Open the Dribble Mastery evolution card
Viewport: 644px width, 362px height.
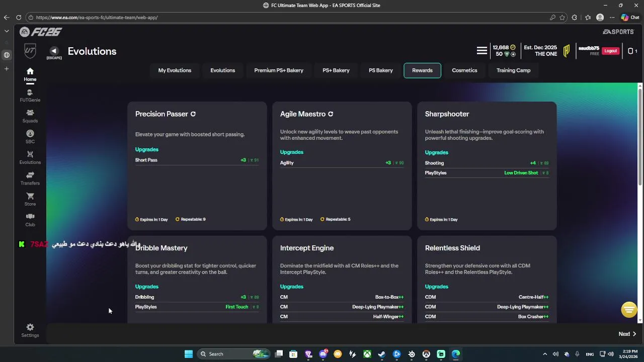point(197,280)
